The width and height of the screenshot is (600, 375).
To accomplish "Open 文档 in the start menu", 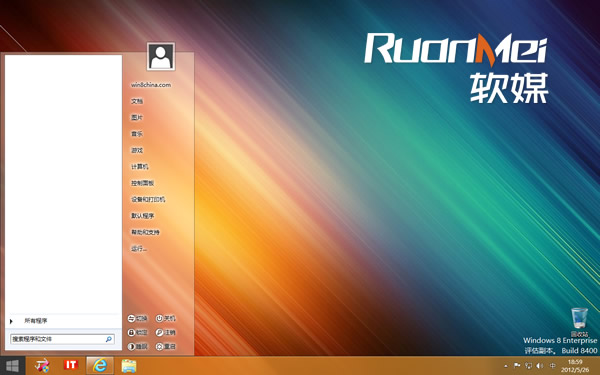I will tap(137, 101).
